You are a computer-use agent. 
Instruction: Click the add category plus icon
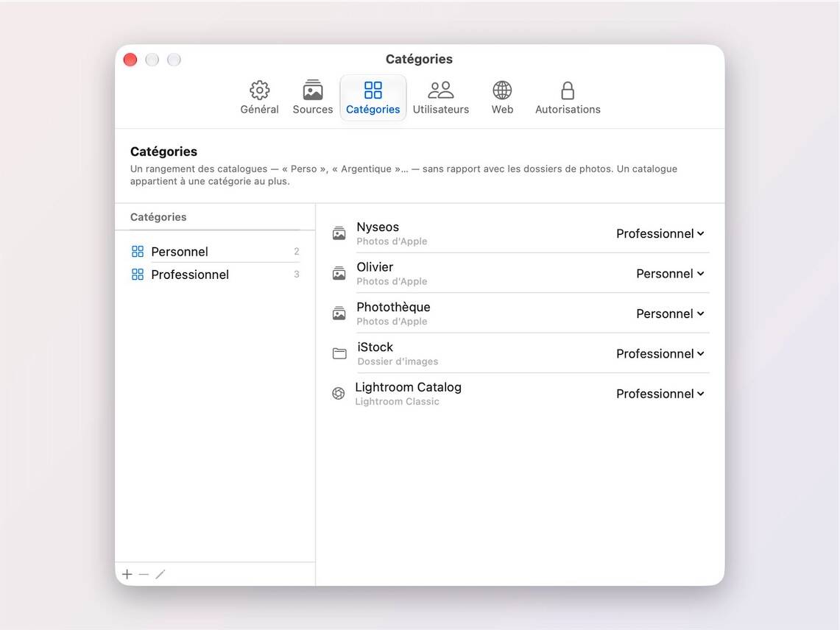[x=127, y=574]
